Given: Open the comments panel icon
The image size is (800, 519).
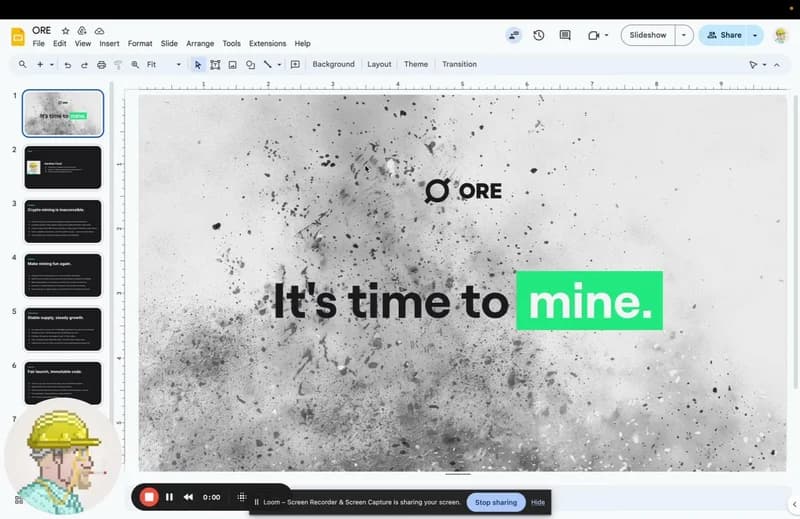Looking at the screenshot, I should point(565,35).
